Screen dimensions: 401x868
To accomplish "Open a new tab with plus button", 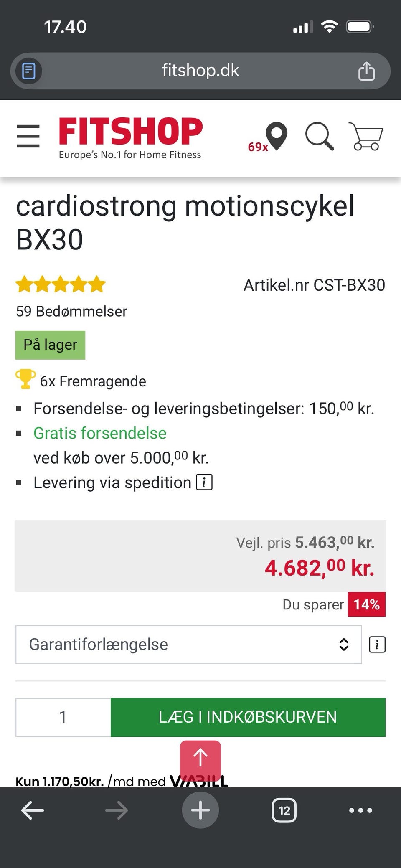I will point(200,810).
